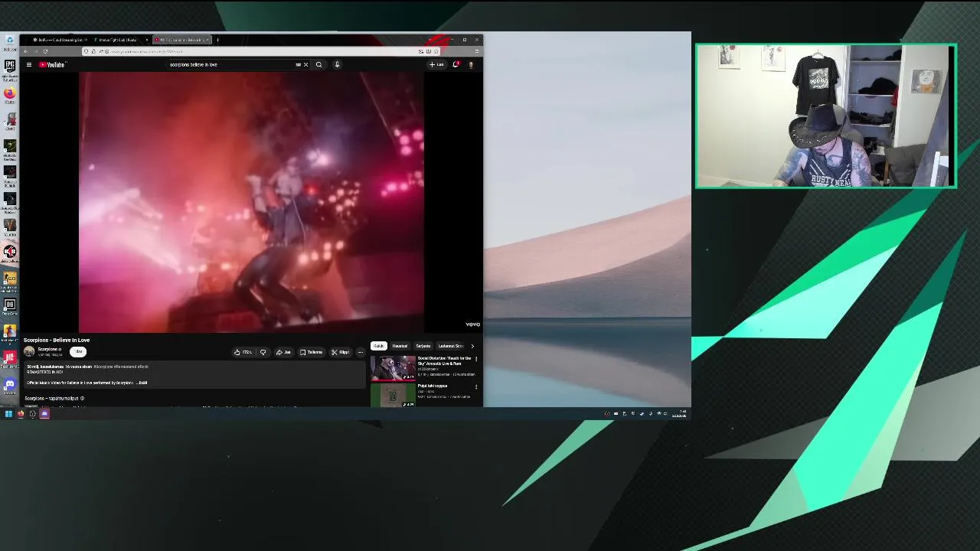Open the Firefox desktop shortcut
The image size is (980, 551).
[x=9, y=95]
